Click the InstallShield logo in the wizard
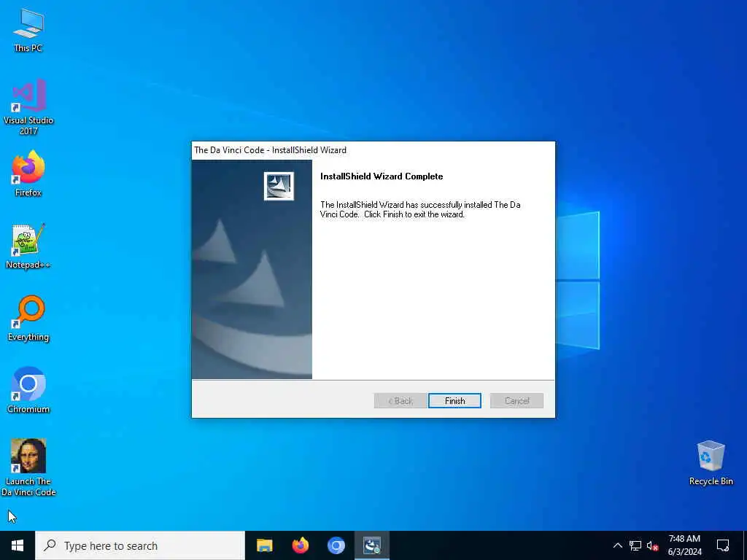 tap(279, 186)
